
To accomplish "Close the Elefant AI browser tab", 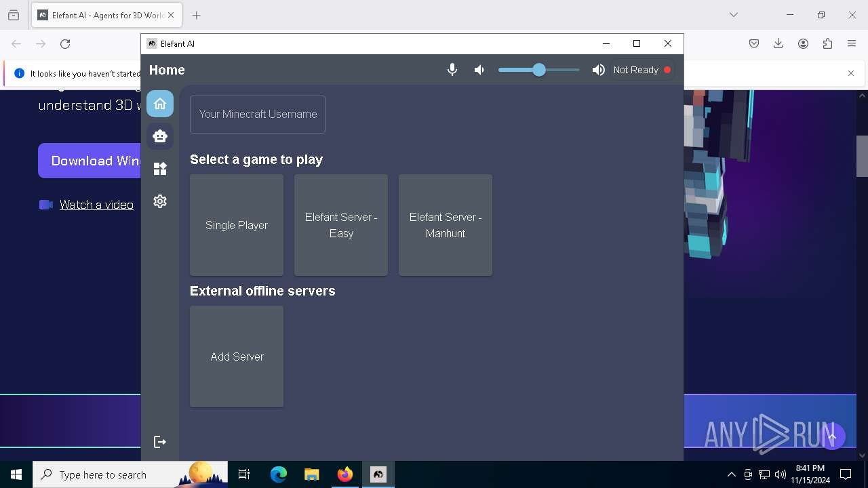I will [x=171, y=15].
